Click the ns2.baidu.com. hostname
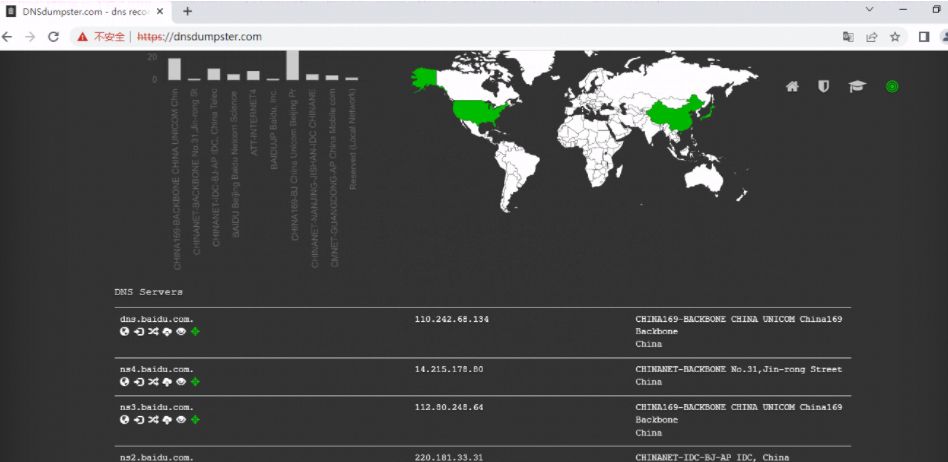This screenshot has height=462, width=948. [157, 457]
